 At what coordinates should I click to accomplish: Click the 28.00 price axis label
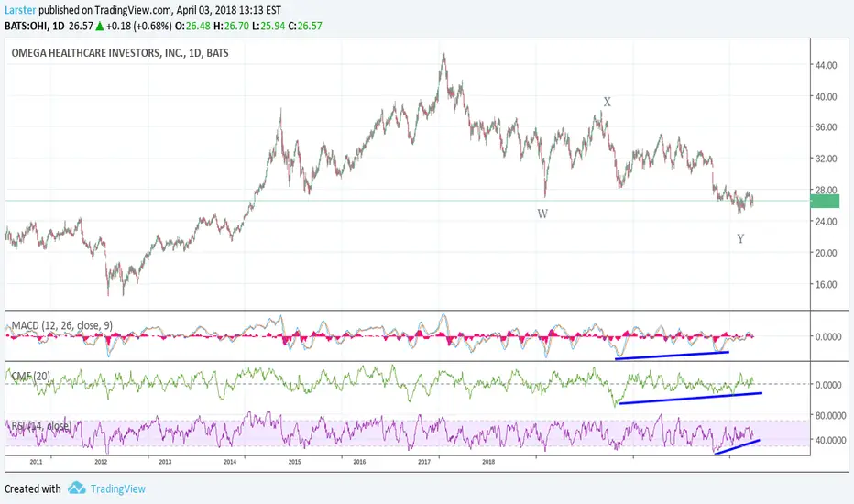click(826, 190)
